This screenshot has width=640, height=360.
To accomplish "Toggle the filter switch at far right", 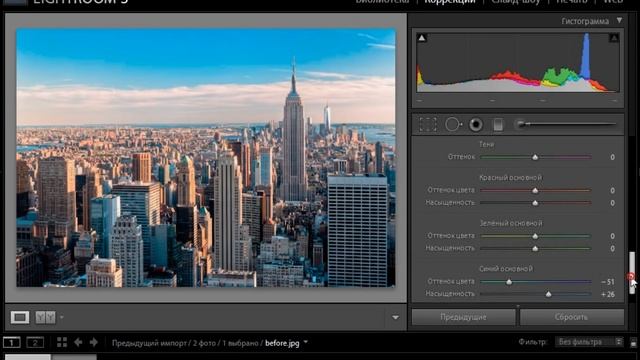I will [633, 342].
